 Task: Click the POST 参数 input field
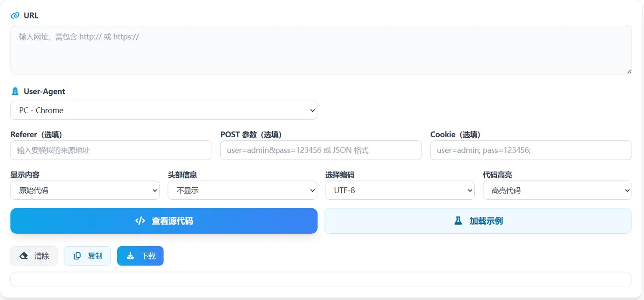tap(321, 150)
